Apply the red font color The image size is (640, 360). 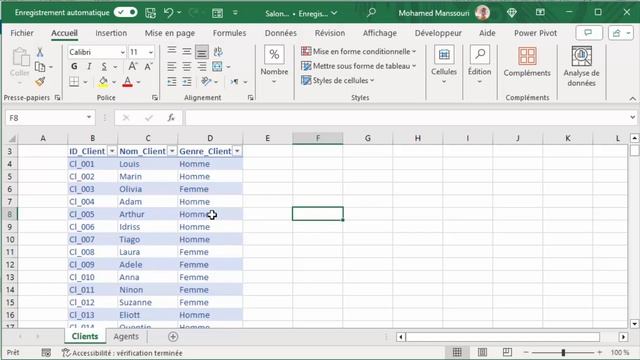(127, 82)
